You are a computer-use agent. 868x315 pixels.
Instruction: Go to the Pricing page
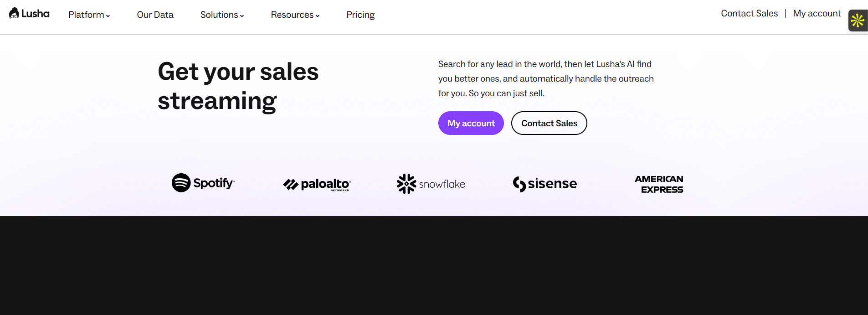click(360, 15)
